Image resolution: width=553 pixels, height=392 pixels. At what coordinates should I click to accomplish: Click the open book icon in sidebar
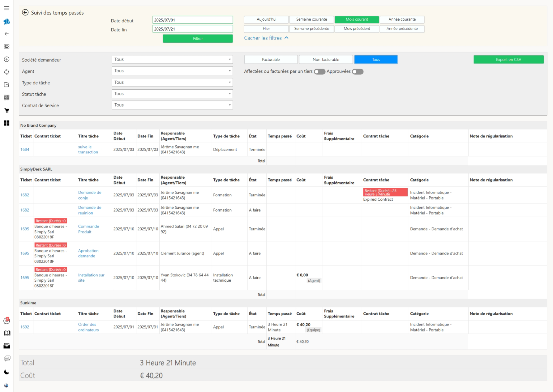point(6,333)
